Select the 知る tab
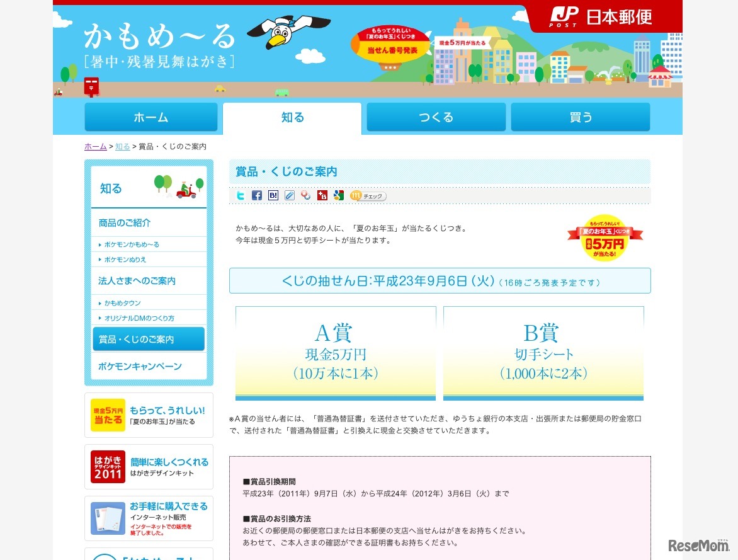Screen dimensions: 738x560 point(292,118)
